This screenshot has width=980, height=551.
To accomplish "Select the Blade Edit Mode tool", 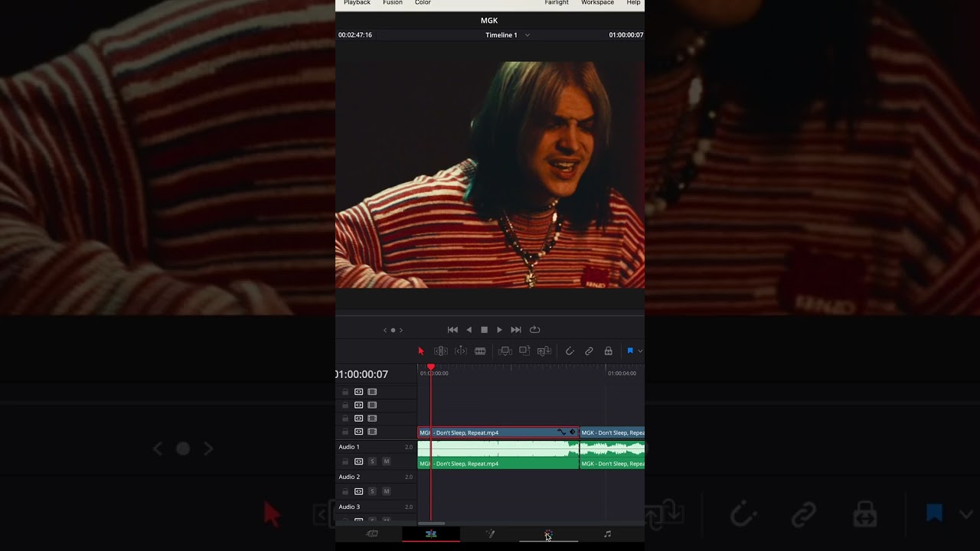I will [480, 351].
